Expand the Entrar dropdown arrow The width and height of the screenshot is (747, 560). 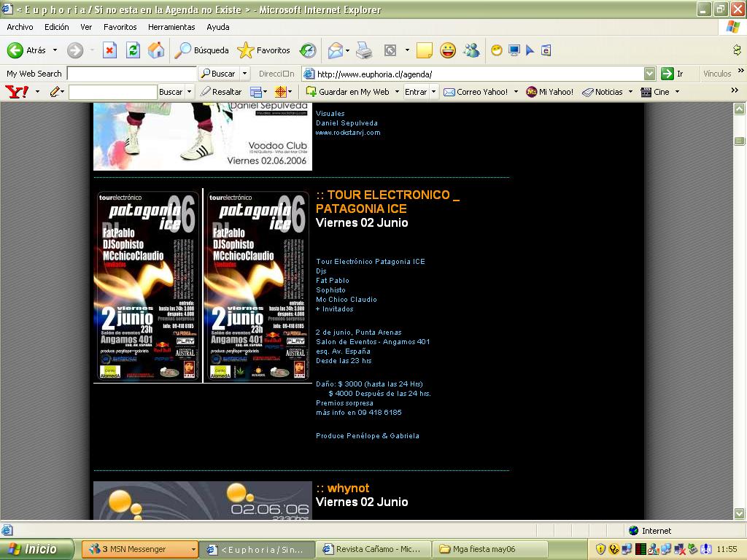click(433, 92)
